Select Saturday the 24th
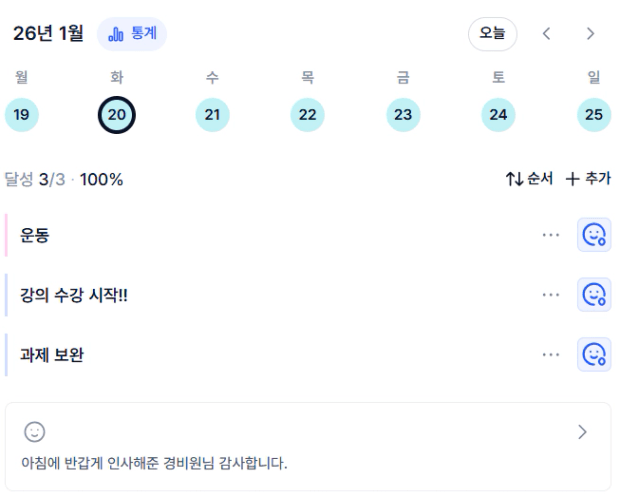620x497 pixels. [x=498, y=115]
